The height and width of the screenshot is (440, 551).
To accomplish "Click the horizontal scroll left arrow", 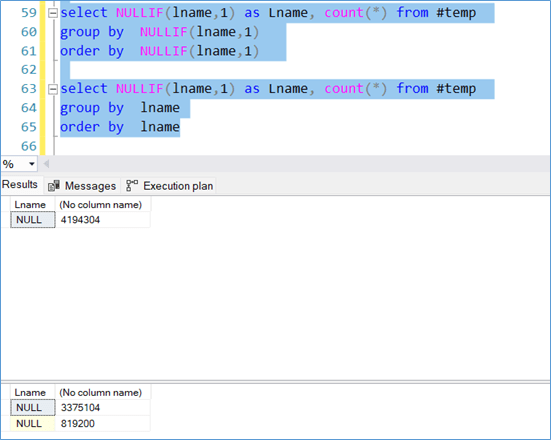I will click(46, 164).
